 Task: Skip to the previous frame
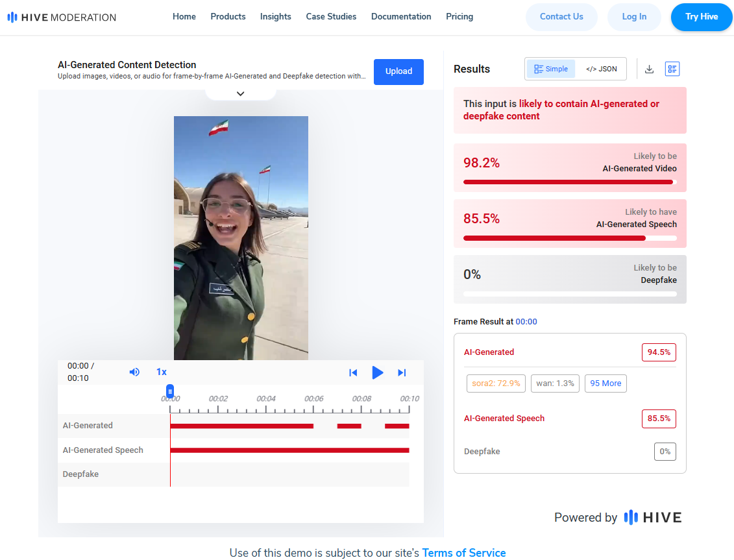point(353,372)
